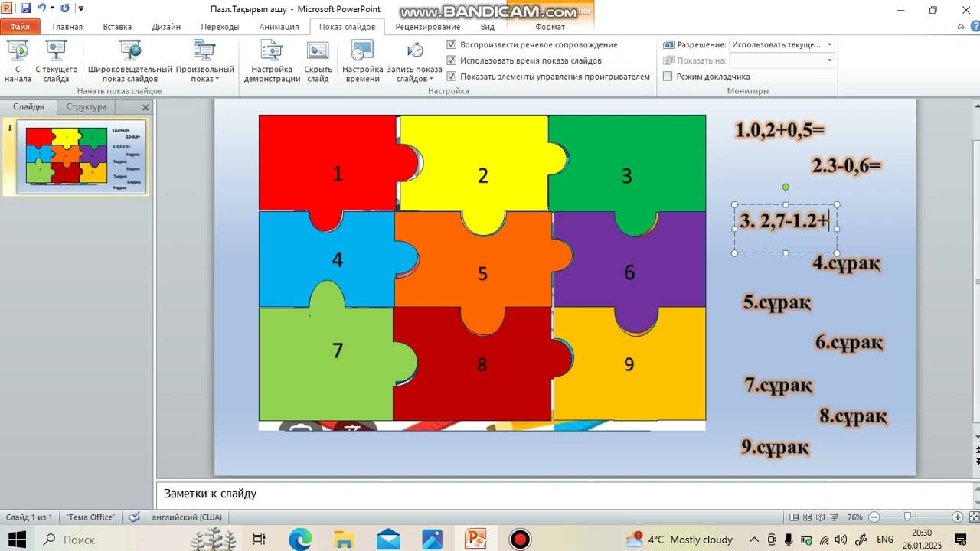Collapse the ribbon with caret
This screenshot has width=980, height=551.
(x=961, y=27)
